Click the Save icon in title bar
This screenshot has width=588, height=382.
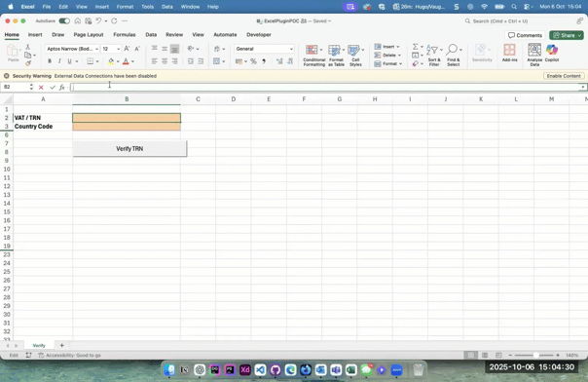click(89, 21)
